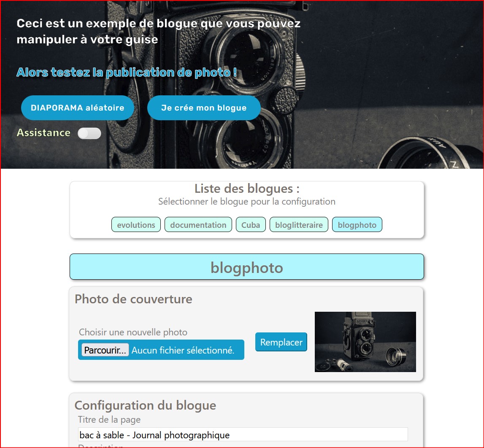The image size is (484, 448).
Task: Focus the Titre de la page field
Action: point(243,435)
